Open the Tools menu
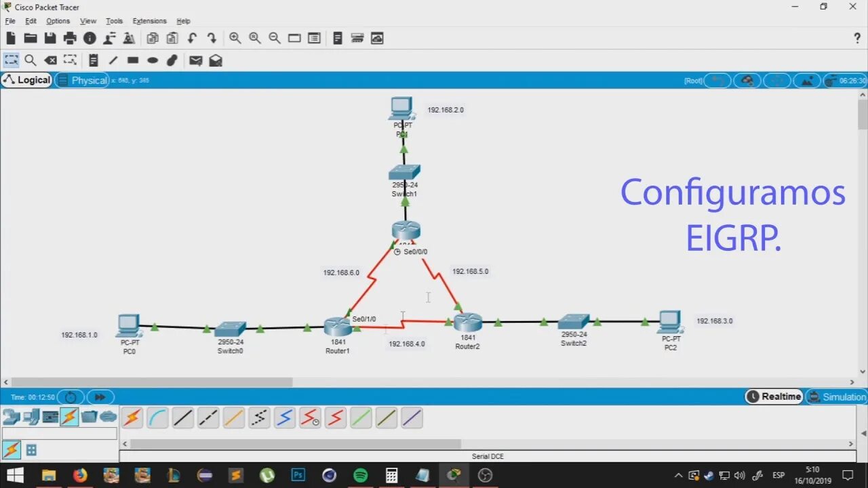The image size is (868, 488). [115, 21]
